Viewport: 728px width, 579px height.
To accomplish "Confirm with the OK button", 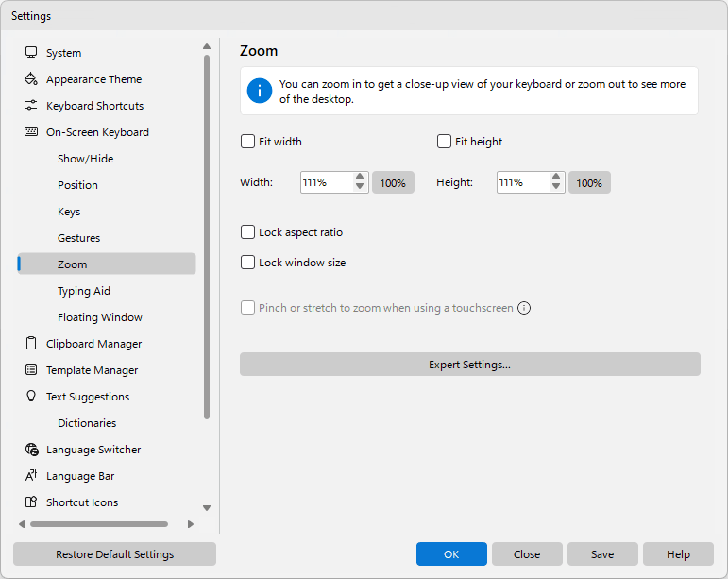I will pyautogui.click(x=451, y=553).
